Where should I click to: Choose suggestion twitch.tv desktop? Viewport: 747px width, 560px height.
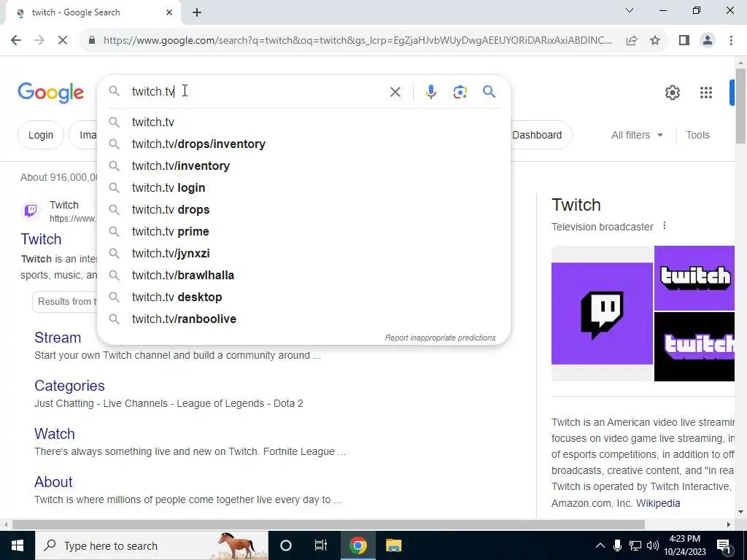pyautogui.click(x=303, y=297)
